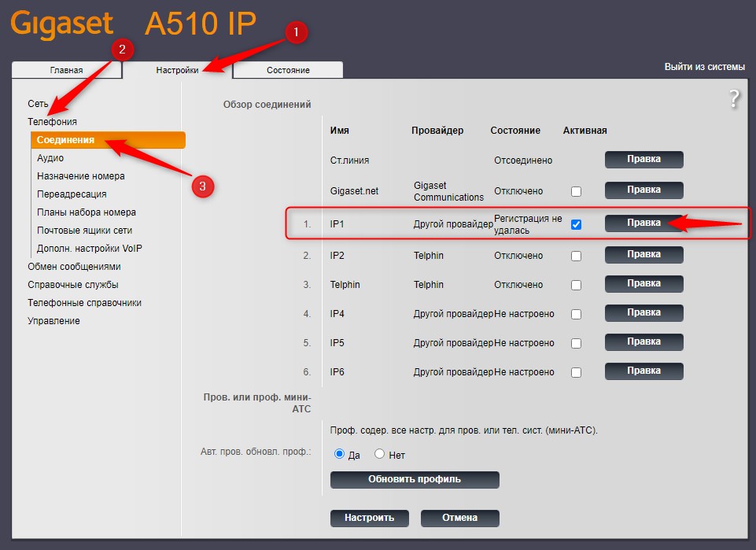Click Правка for IP2 connection
The height and width of the screenshot is (550, 756).
coord(644,254)
